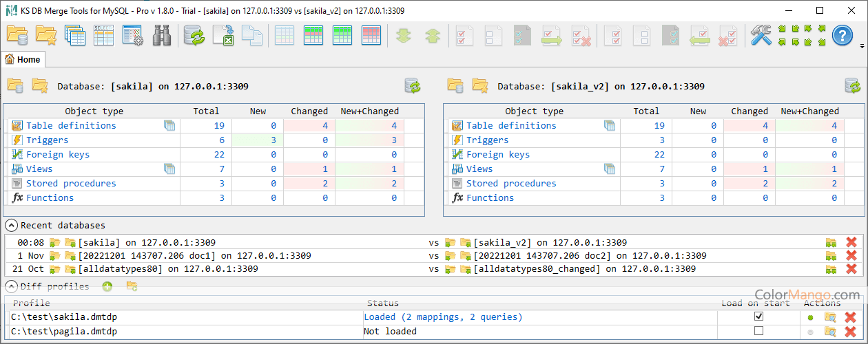Click [20221201 143707.206 doc1] recent database text

point(194,255)
